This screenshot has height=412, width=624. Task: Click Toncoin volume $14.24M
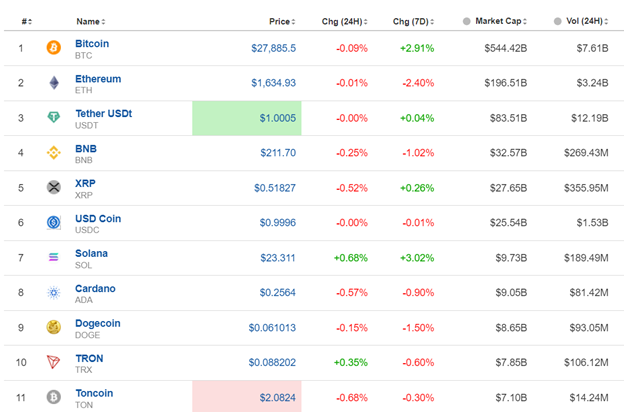tap(589, 397)
